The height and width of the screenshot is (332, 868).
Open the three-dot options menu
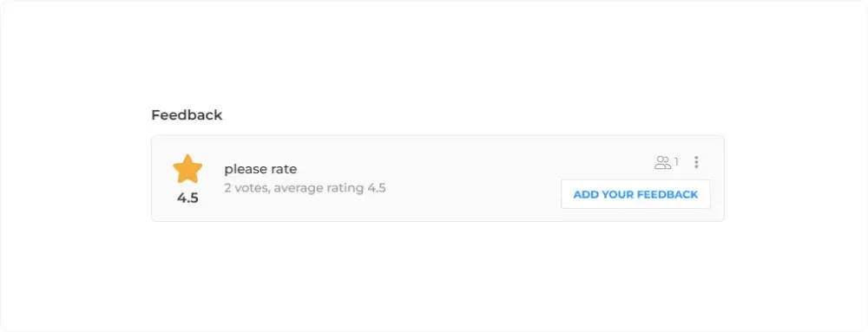point(696,162)
